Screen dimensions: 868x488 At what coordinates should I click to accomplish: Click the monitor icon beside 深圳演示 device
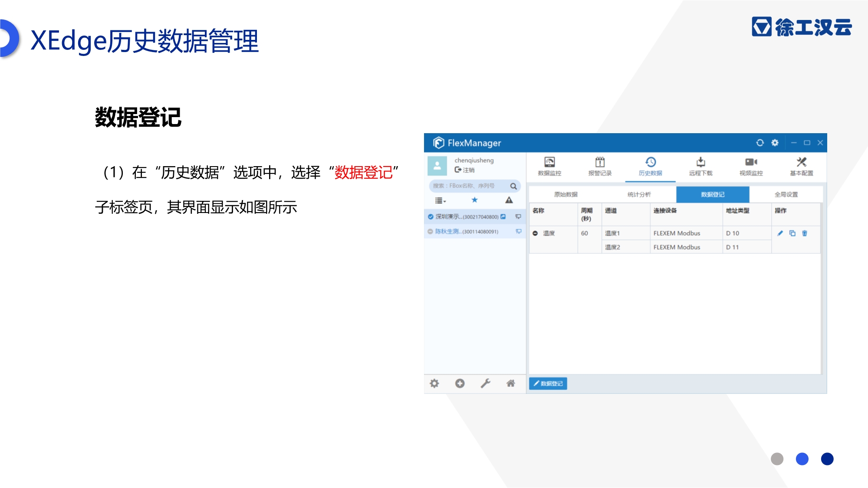point(518,216)
